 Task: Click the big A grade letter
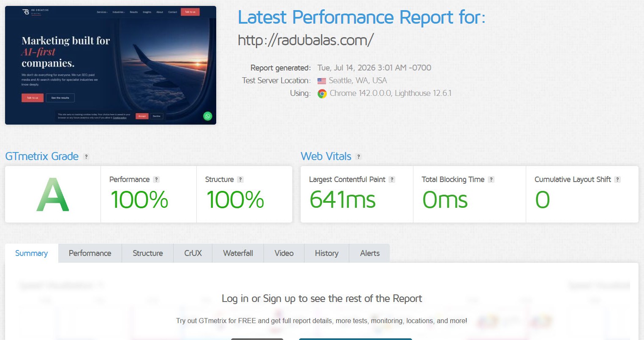point(53,195)
